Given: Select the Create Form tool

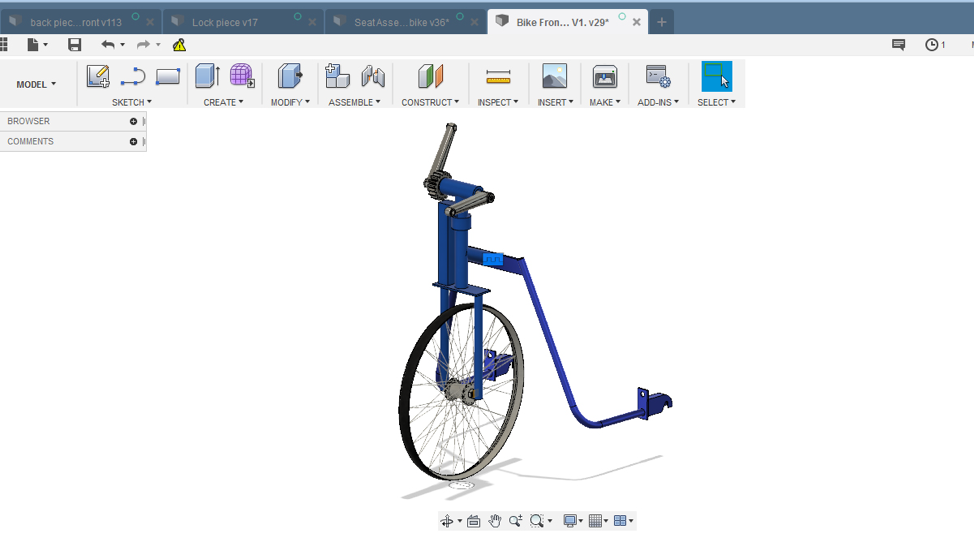Looking at the screenshot, I should coord(242,76).
